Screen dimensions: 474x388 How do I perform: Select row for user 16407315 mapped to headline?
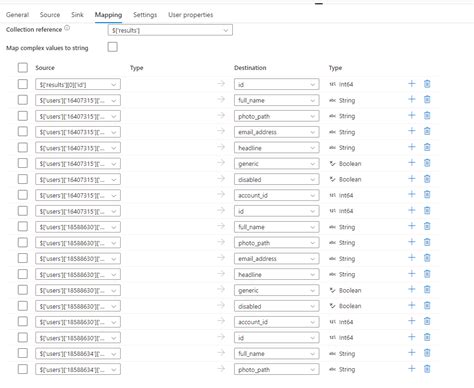[23, 147]
